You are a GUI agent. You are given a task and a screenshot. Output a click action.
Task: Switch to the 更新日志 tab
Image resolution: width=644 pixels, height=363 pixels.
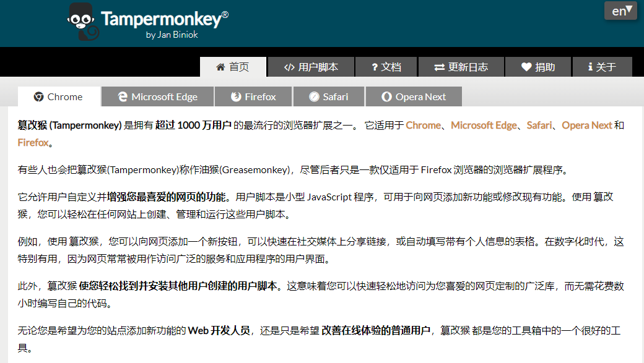point(461,67)
